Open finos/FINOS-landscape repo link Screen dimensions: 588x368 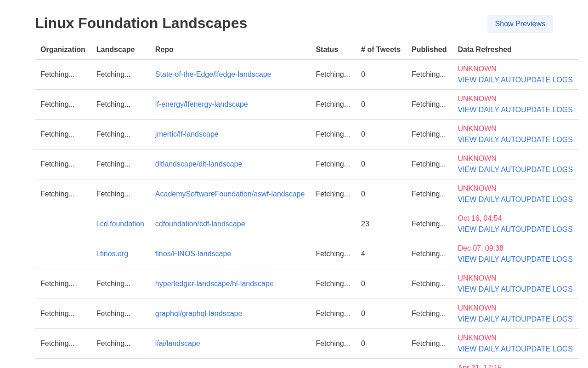coord(193,254)
